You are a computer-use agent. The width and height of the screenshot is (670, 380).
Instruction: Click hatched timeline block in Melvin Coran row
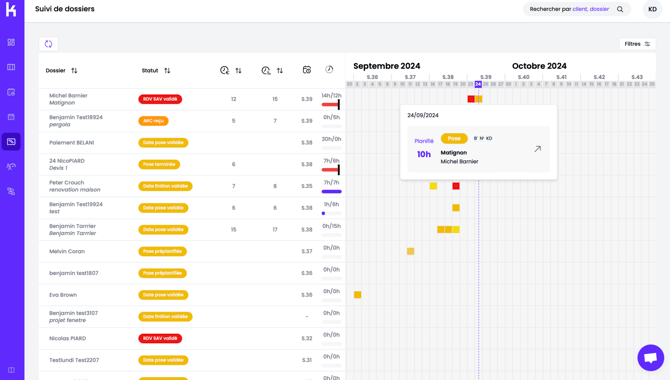tap(411, 251)
